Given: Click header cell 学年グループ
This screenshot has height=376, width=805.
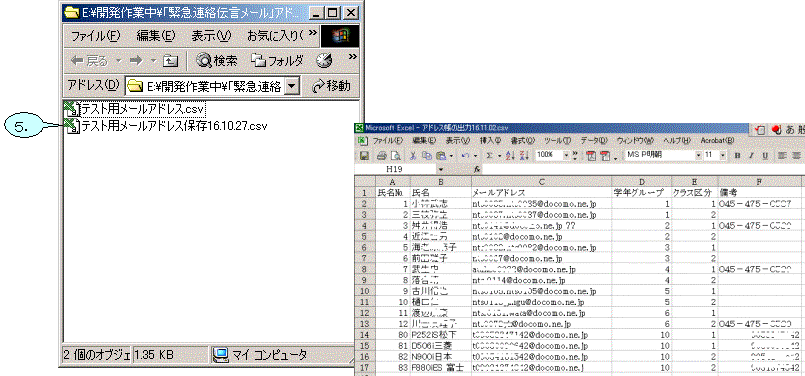Looking at the screenshot, I should tap(641, 193).
